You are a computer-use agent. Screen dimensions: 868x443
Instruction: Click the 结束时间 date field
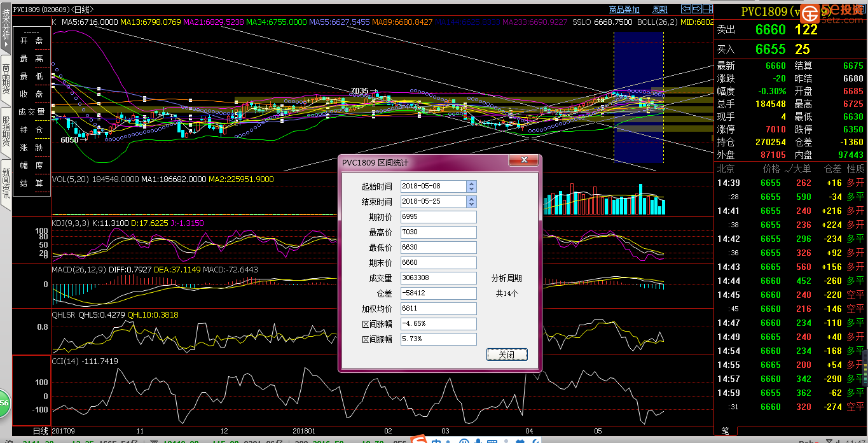coord(434,202)
